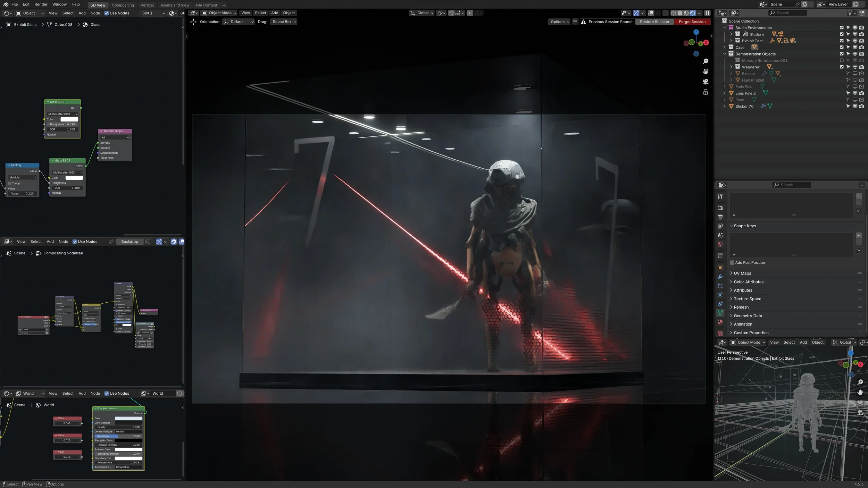
Task: Pause viewport render with pause icon
Action: point(707,13)
